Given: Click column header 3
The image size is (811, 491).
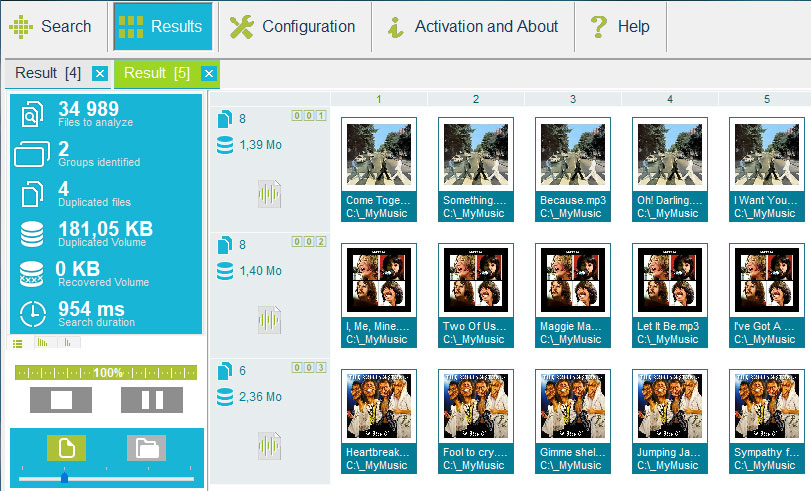Looking at the screenshot, I should click(x=573, y=99).
